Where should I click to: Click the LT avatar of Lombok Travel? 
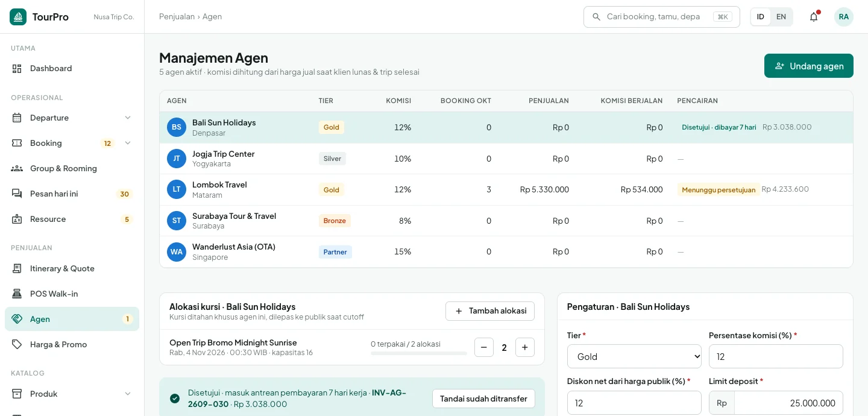click(177, 189)
